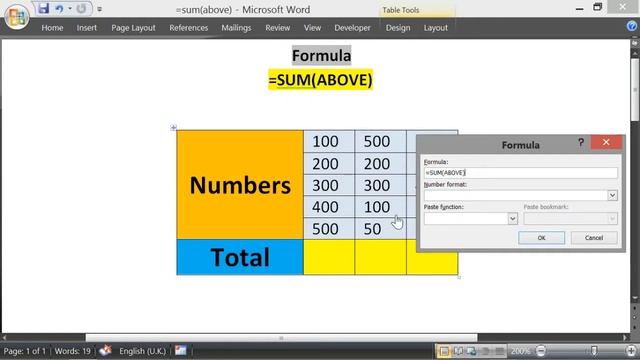Save document with the floppy disk icon

click(x=43, y=9)
